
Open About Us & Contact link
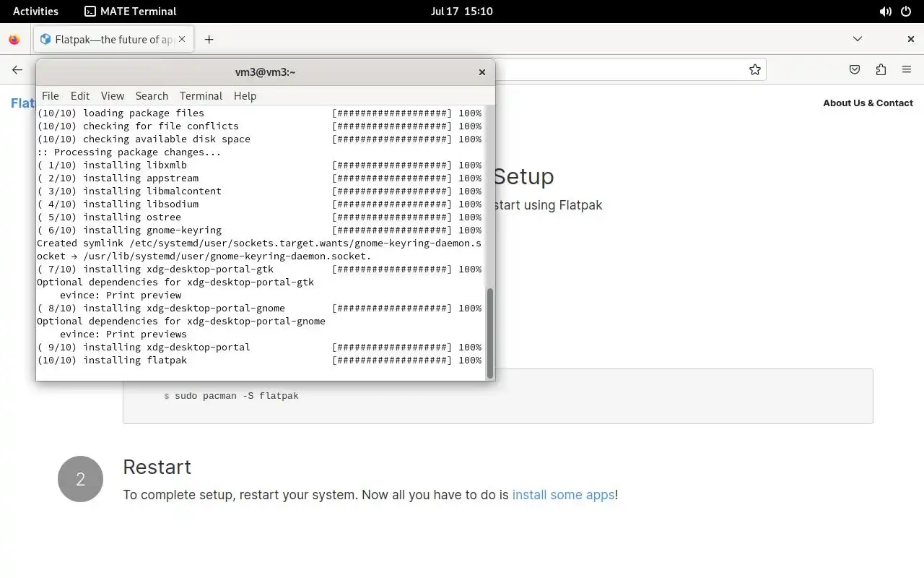tap(868, 103)
